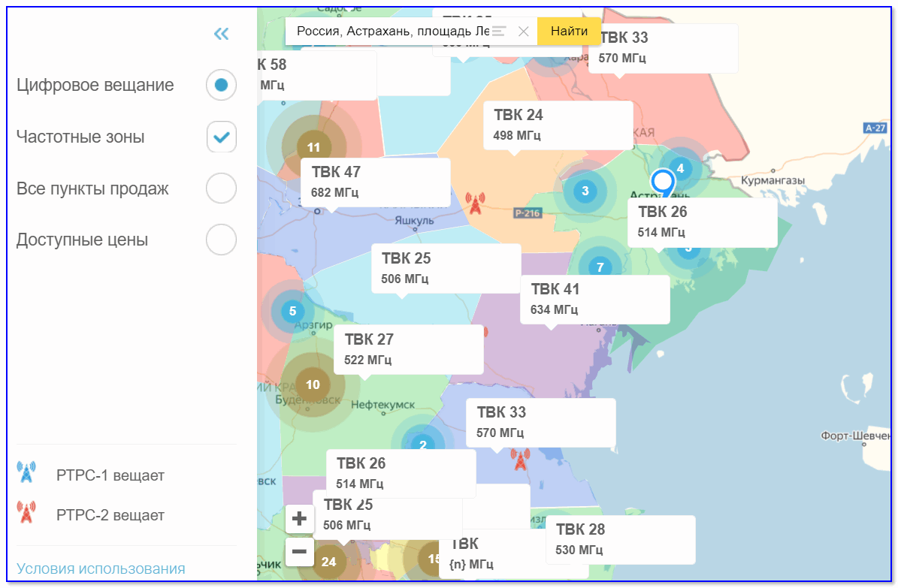Select the blue location pin at Астрахань
The image size is (898, 588).
click(x=663, y=182)
